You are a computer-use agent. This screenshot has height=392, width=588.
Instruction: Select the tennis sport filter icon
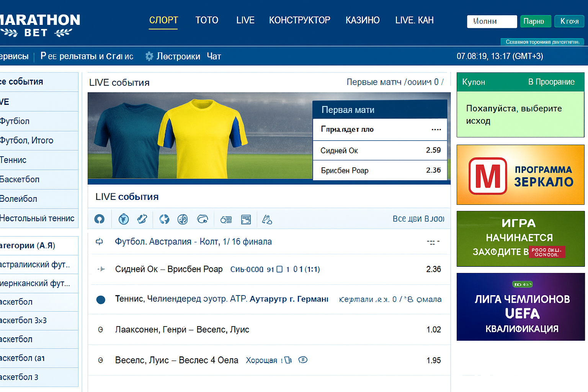point(142,219)
